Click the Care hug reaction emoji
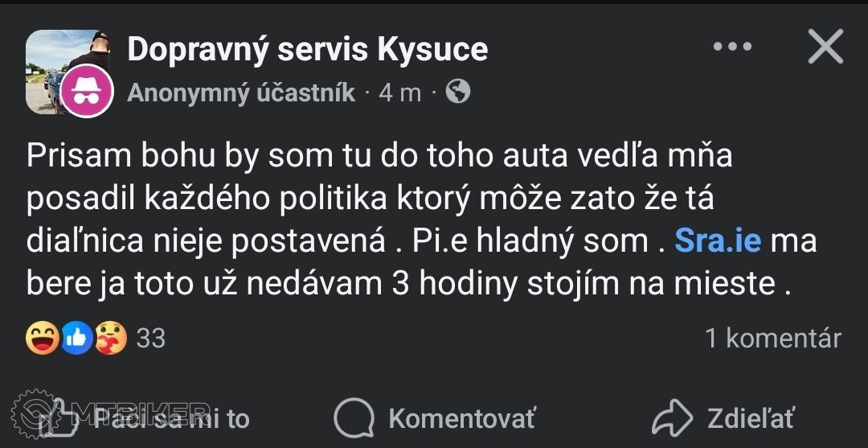 111,339
